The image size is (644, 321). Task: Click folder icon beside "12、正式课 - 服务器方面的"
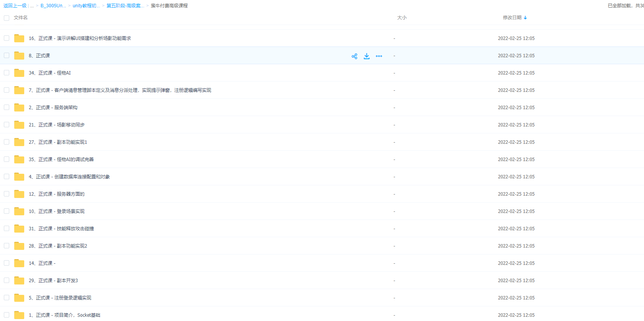19,194
